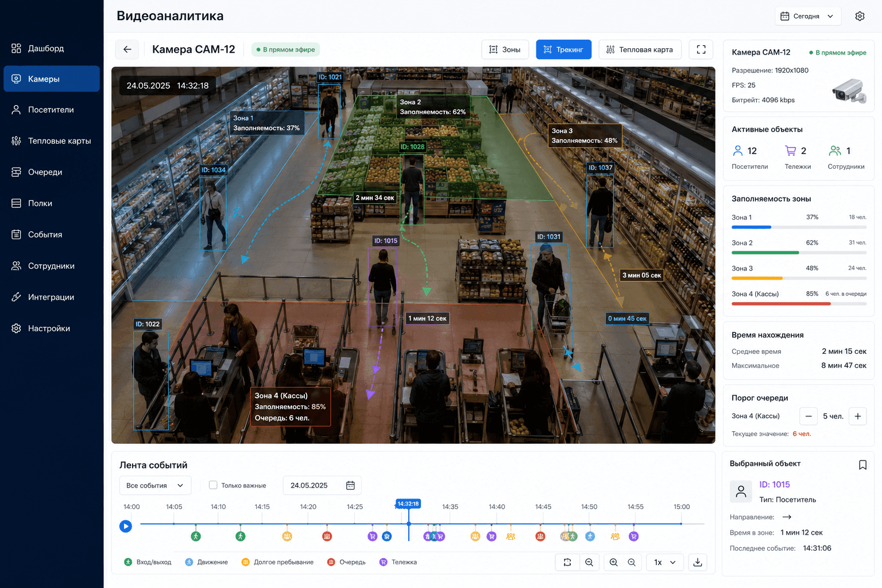The image size is (882, 588).
Task: Click the Сотрудники staff icon under Активные объекты
Action: point(835,150)
